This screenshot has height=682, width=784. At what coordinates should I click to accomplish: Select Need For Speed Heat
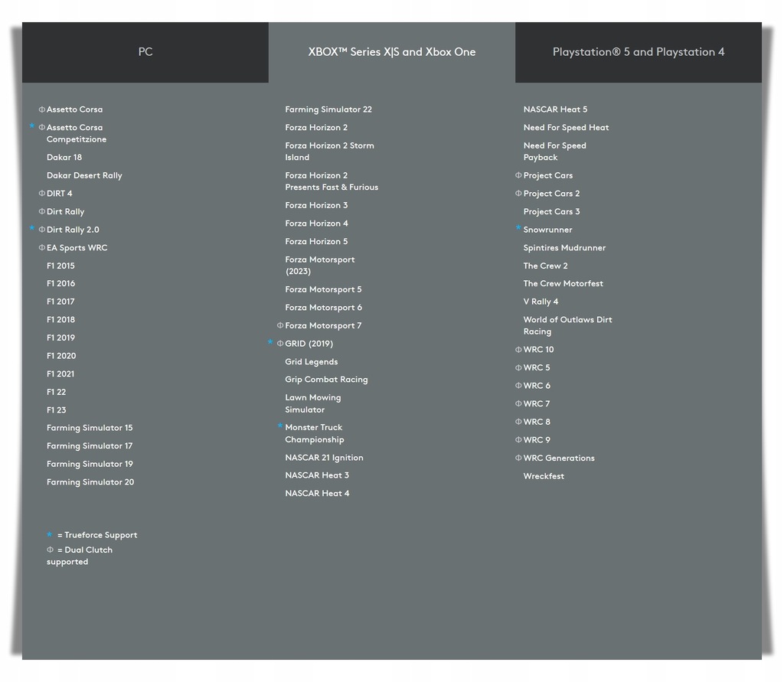pos(566,128)
